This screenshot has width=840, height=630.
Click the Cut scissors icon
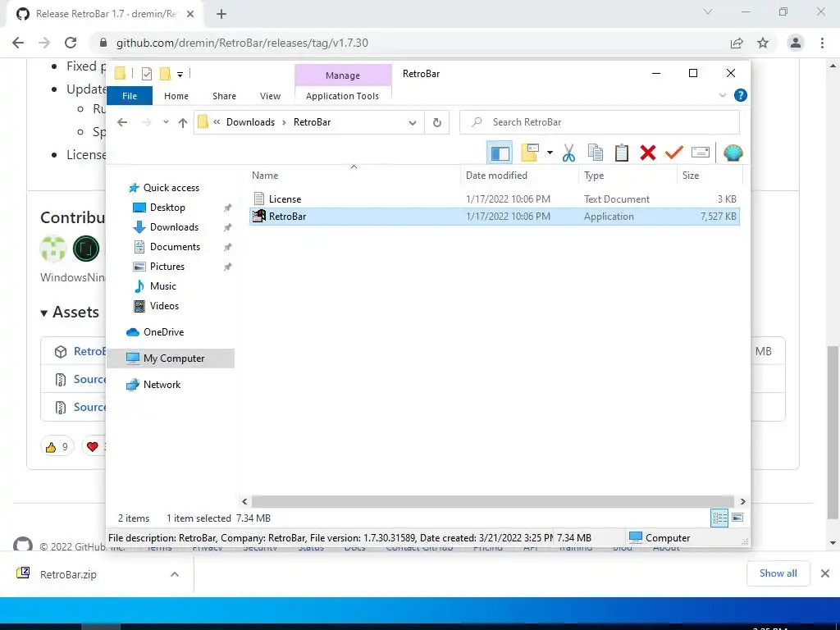(568, 153)
